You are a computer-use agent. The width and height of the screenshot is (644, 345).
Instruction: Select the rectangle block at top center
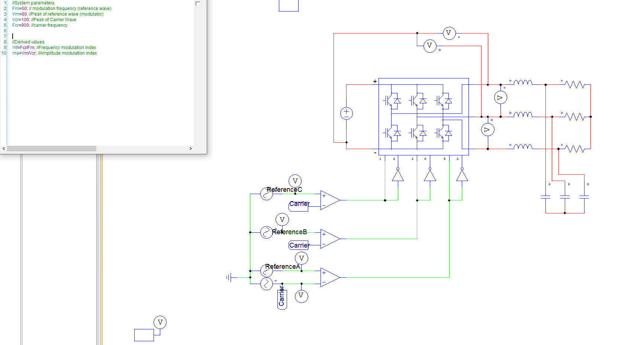(x=289, y=6)
